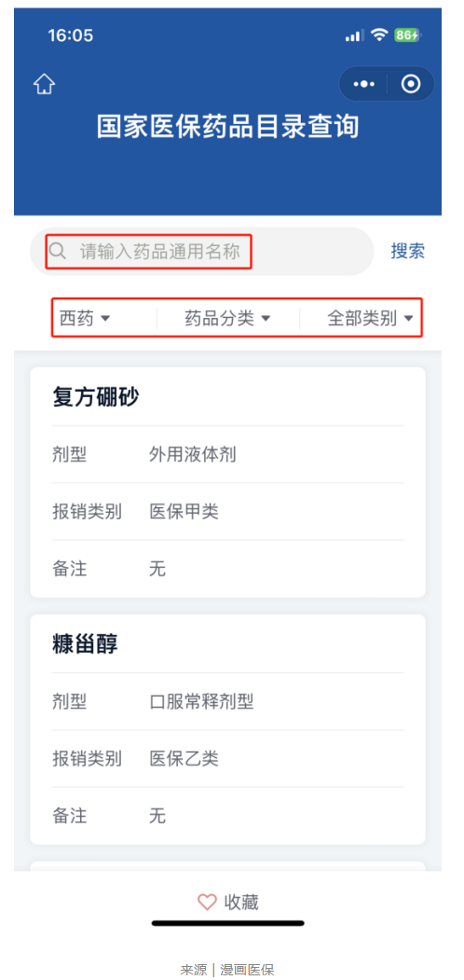Tap the 16:05 clock in status bar
Viewport: 464px width, 980px height.
tap(71, 35)
